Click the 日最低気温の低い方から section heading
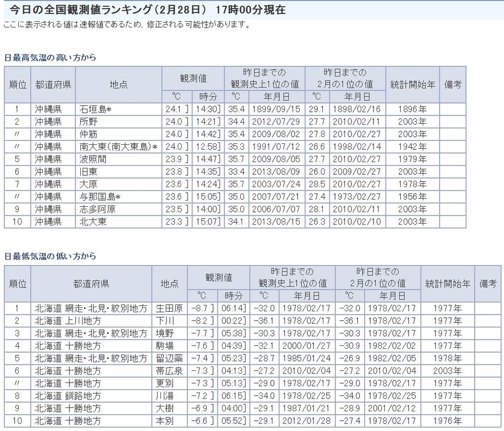The height and width of the screenshot is (431, 504). pos(50,256)
